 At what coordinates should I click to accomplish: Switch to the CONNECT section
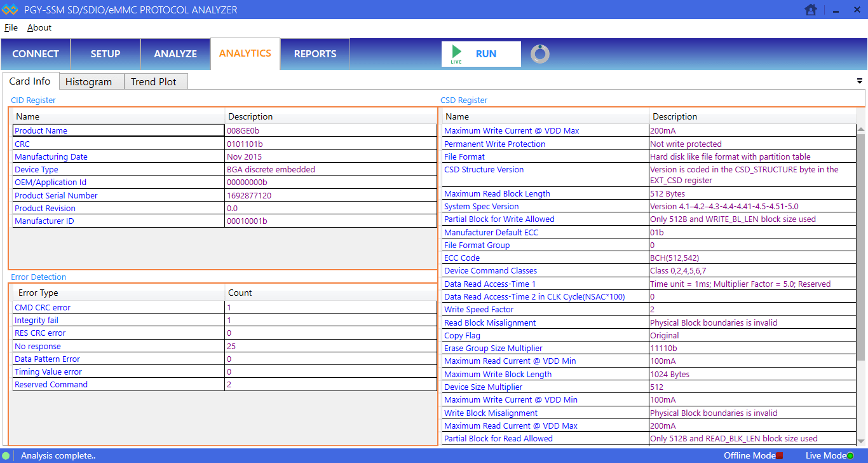click(x=35, y=53)
